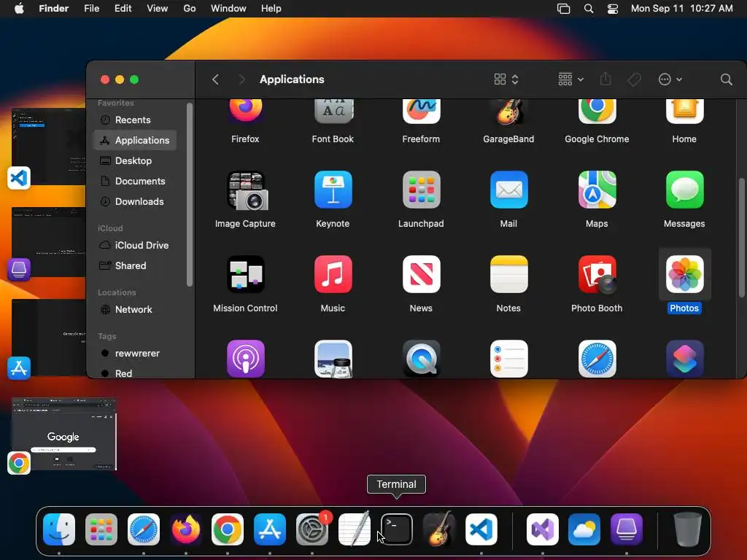Select the Shortcuts app icon

(x=684, y=359)
